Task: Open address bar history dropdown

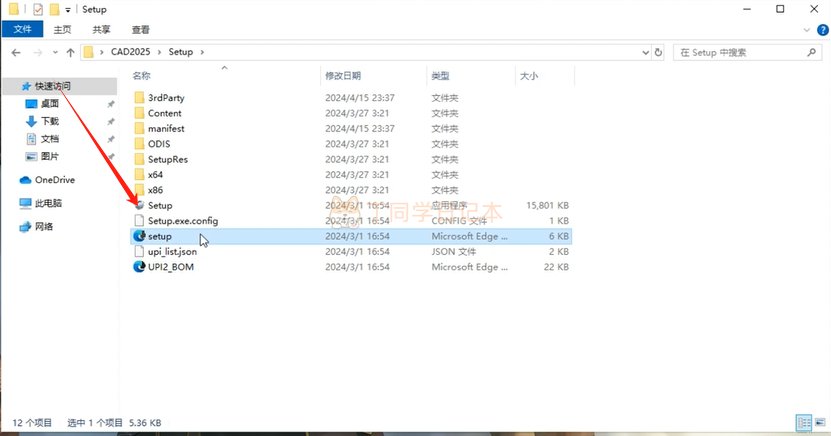Action: point(645,52)
